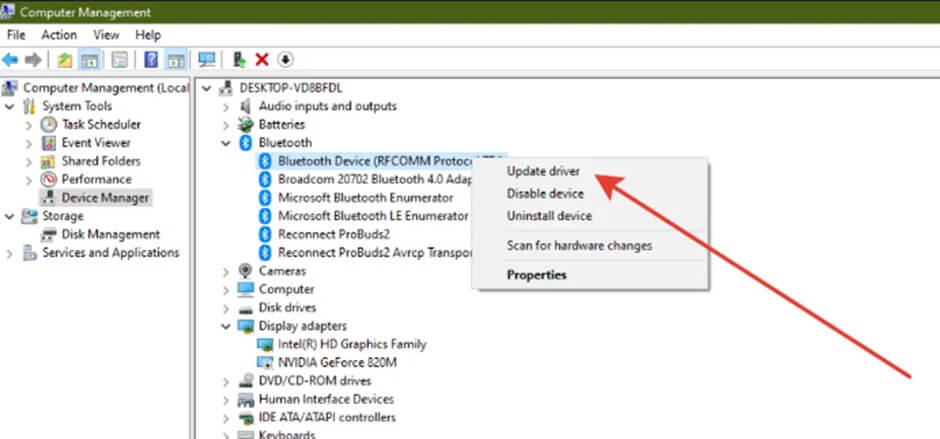The height and width of the screenshot is (439, 940).
Task: Click Scan for hardware changes monitor icon
Action: click(x=207, y=59)
